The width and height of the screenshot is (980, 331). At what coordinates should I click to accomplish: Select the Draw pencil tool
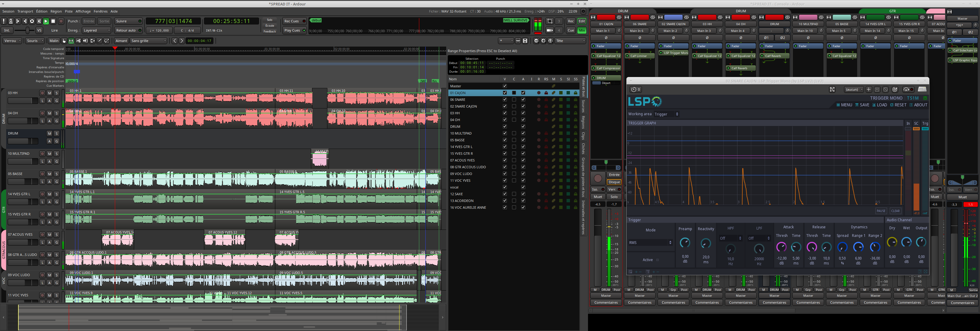click(100, 41)
